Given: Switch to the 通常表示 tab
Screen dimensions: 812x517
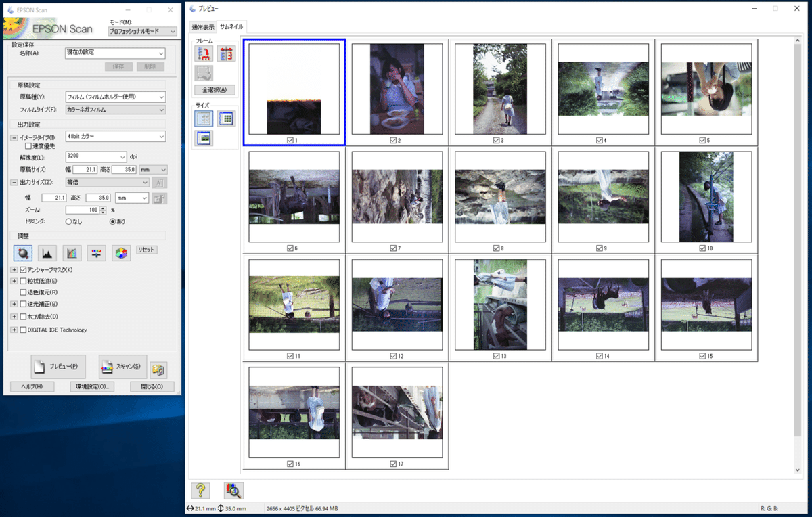Looking at the screenshot, I should coord(203,27).
